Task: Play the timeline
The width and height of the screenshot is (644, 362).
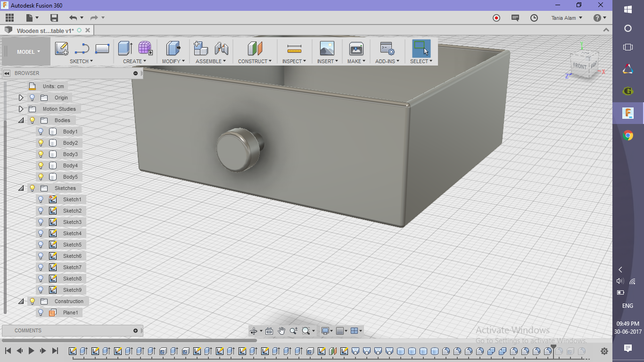Action: tap(31, 351)
